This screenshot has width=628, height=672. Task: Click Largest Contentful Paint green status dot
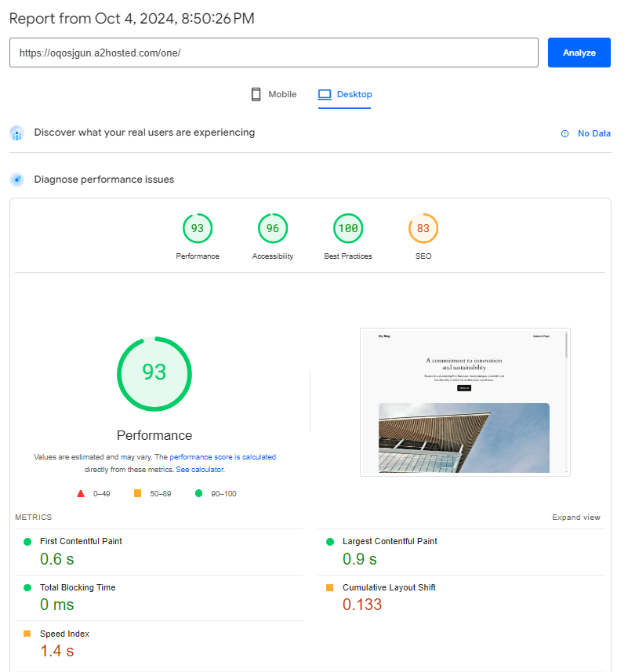click(x=330, y=542)
